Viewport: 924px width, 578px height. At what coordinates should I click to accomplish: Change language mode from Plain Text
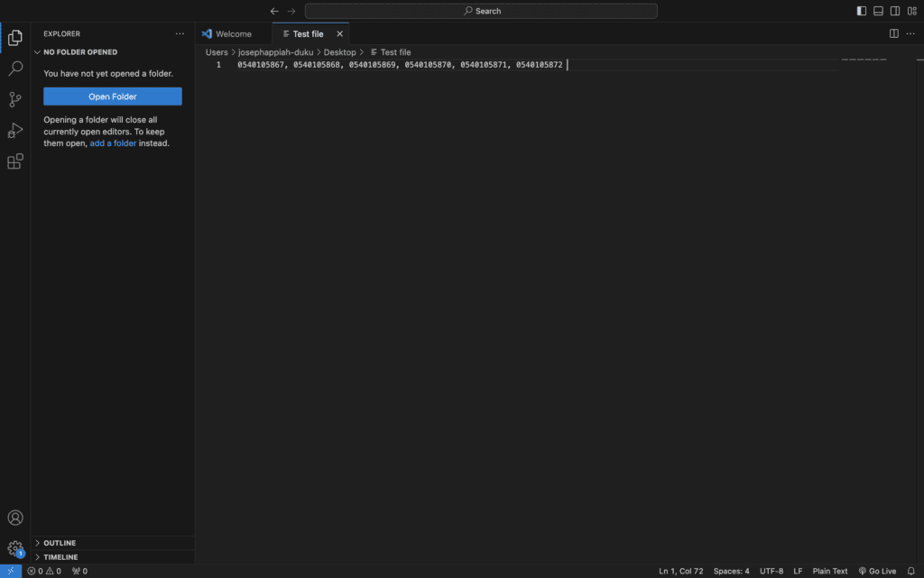coord(830,571)
